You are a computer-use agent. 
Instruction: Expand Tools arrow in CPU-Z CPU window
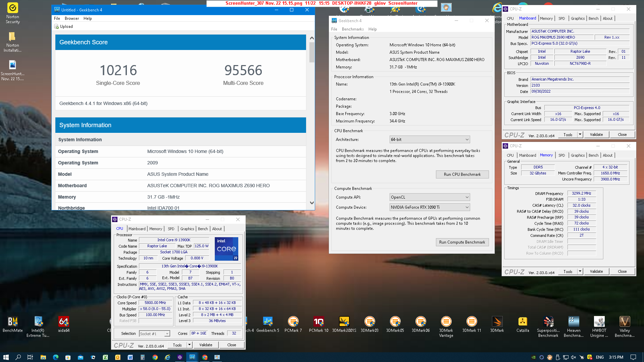coord(189,345)
